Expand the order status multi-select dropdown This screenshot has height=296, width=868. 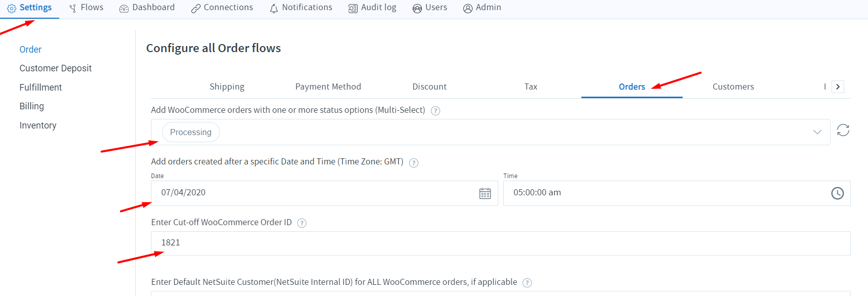pyautogui.click(x=817, y=132)
